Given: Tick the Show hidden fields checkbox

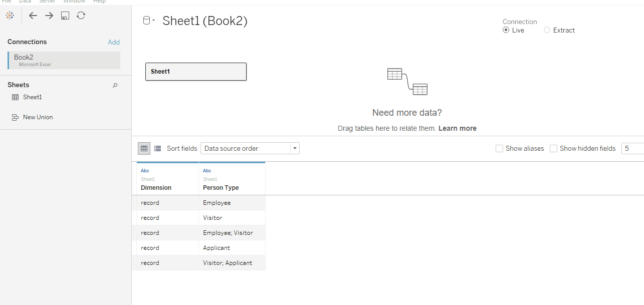Looking at the screenshot, I should [x=553, y=148].
